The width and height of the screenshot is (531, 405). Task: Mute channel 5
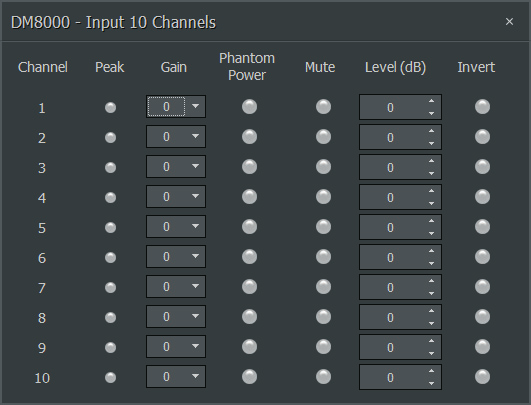[323, 227]
